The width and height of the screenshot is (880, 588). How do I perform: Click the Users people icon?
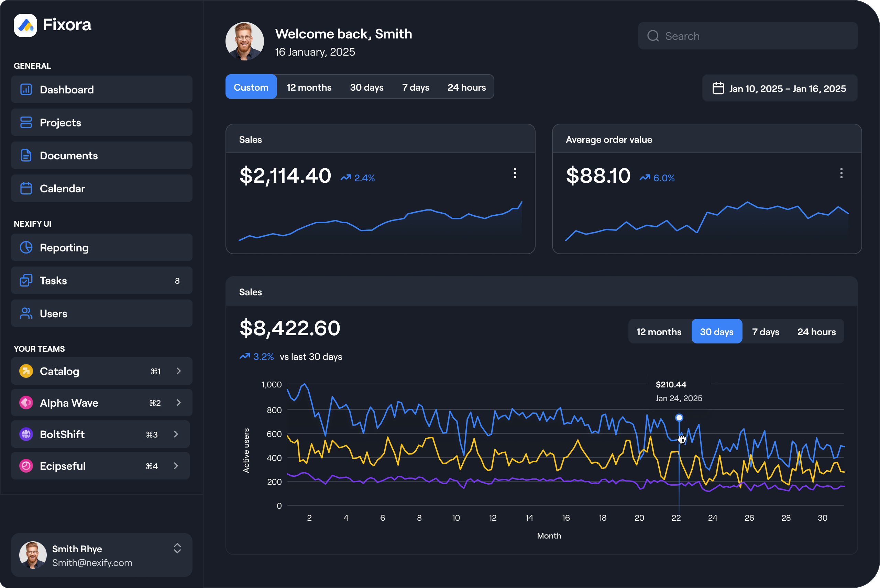pyautogui.click(x=26, y=314)
